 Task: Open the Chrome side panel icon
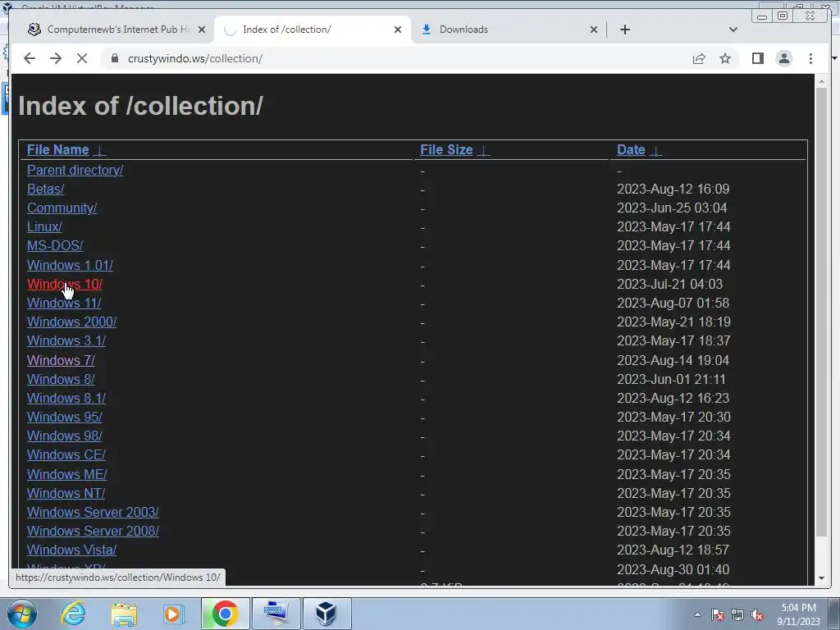click(x=757, y=58)
